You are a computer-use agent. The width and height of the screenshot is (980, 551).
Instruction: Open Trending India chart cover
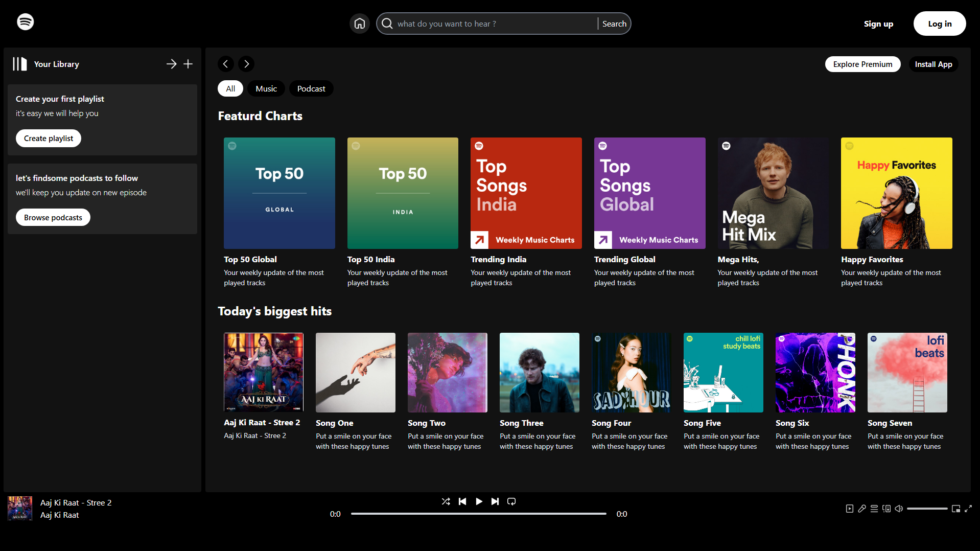[x=526, y=193]
